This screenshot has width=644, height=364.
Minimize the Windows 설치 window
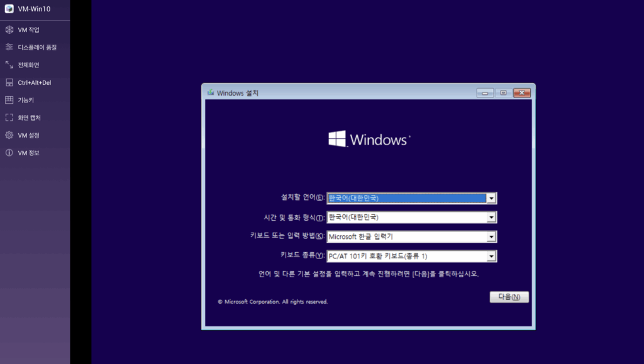tap(485, 93)
